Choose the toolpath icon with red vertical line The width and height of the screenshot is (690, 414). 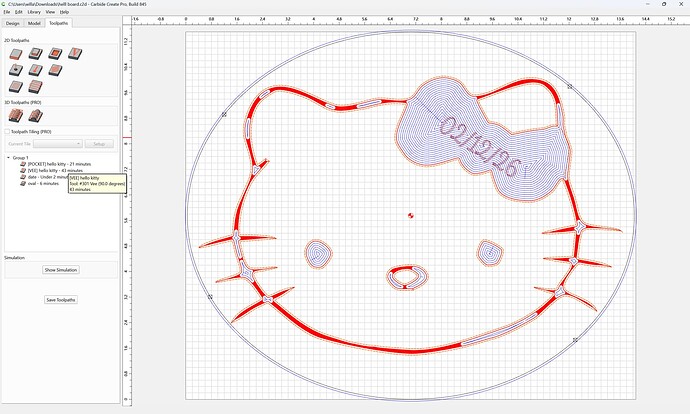point(36,70)
